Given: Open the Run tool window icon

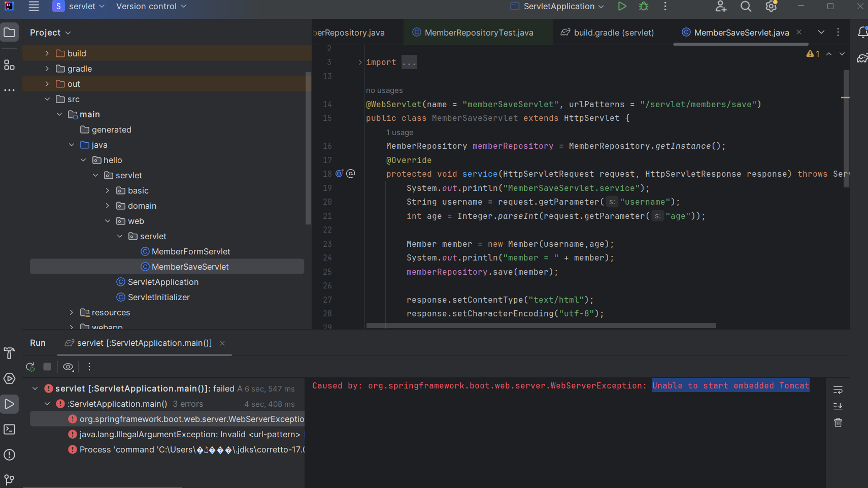Looking at the screenshot, I should tap(9, 404).
